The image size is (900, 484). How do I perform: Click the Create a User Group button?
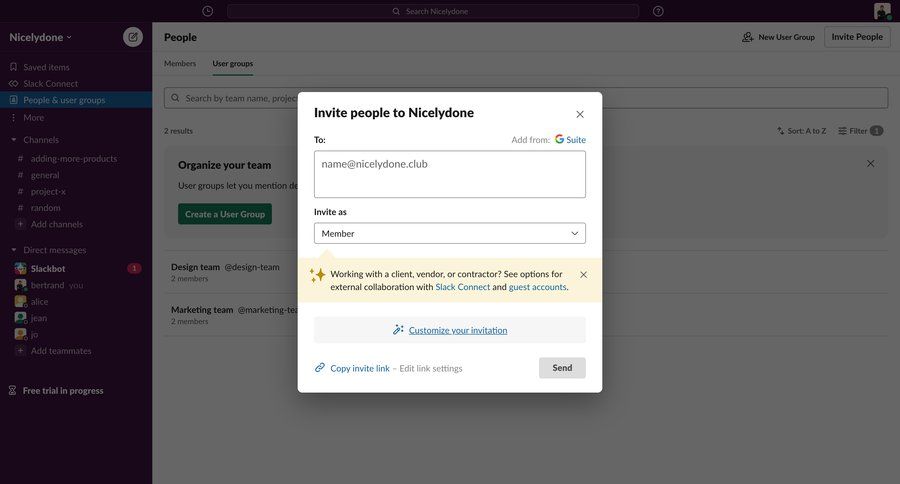coord(225,214)
